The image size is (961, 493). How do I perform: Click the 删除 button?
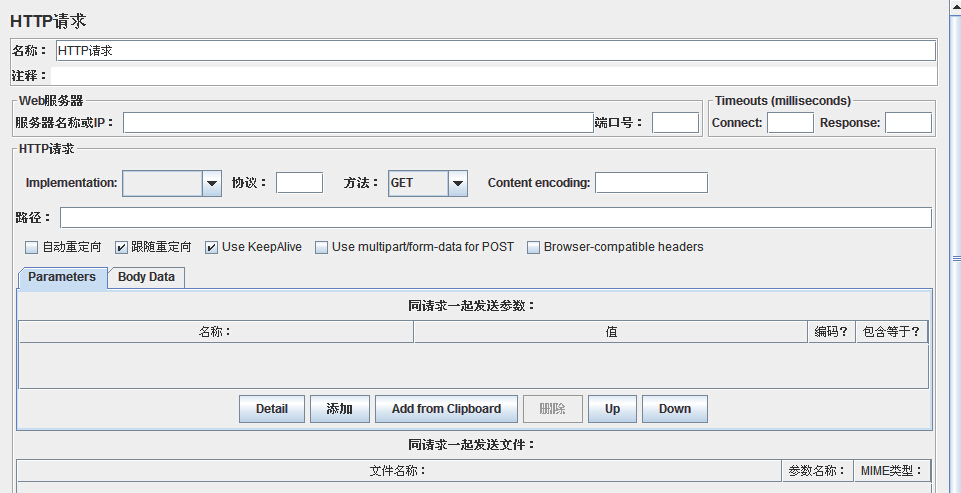point(552,409)
